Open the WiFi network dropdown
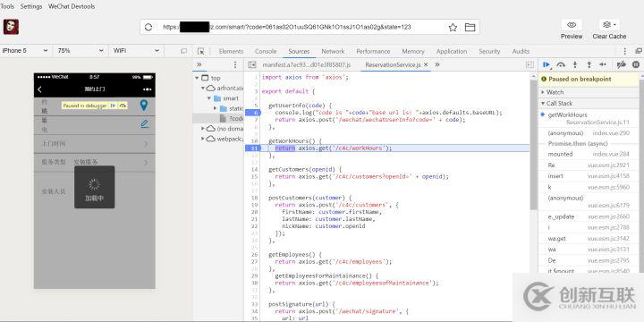This screenshot has height=322, width=644. (x=136, y=50)
